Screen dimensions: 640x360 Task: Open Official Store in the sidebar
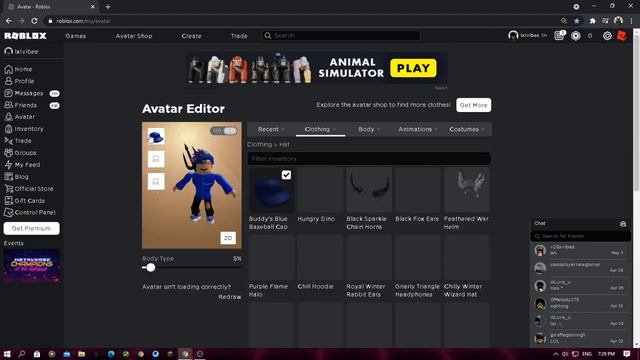pos(29,189)
